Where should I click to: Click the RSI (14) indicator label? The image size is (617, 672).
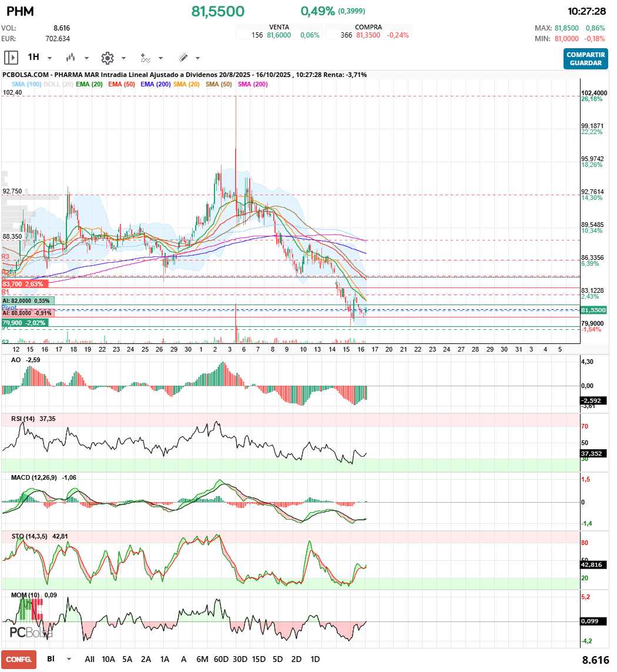pos(23,419)
